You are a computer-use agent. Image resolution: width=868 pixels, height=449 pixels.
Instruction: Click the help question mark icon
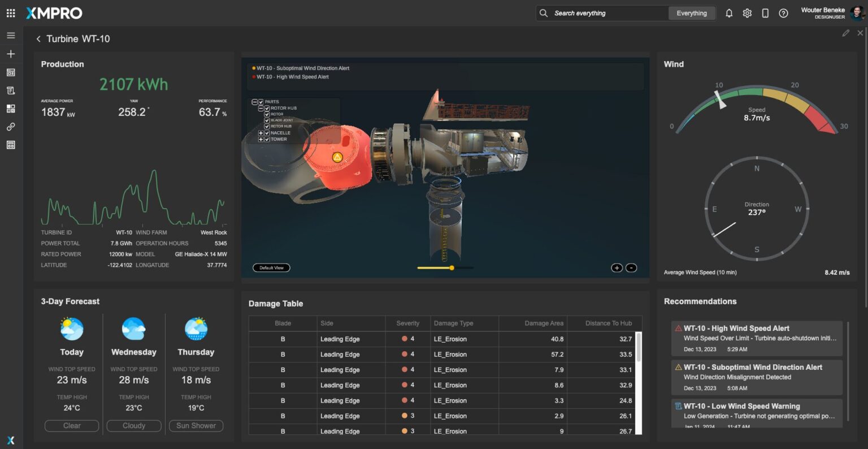[783, 13]
